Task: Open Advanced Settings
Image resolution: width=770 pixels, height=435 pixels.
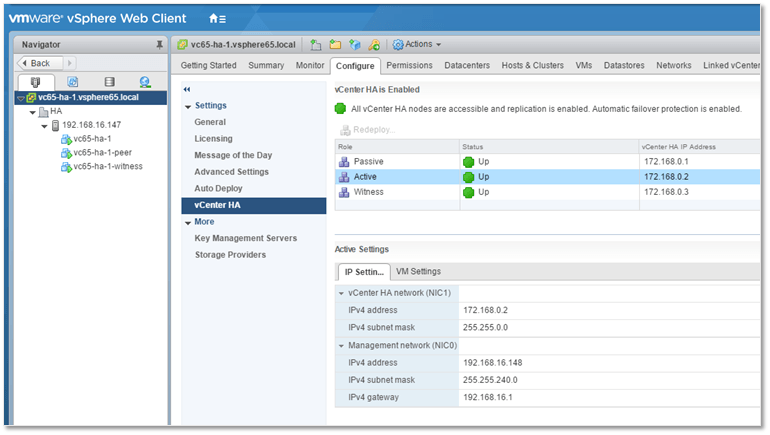Action: pyautogui.click(x=231, y=172)
